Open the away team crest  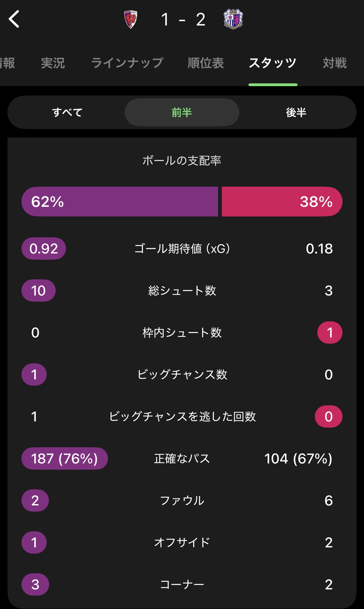tap(233, 19)
